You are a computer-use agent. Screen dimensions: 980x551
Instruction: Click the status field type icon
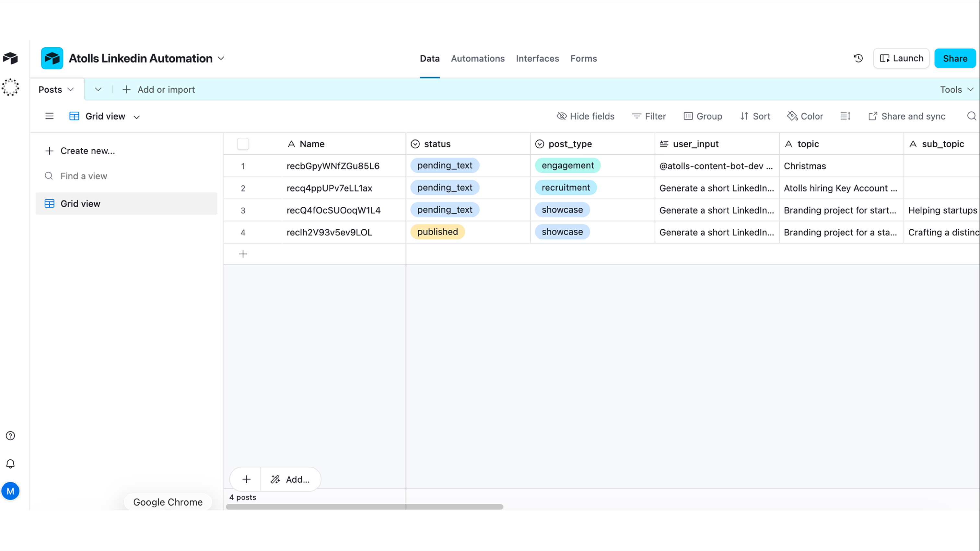pyautogui.click(x=415, y=144)
